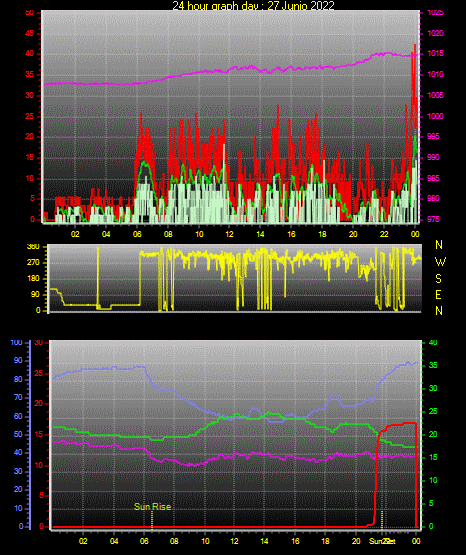Click the green 35 temperature axis label
This screenshot has height=555, width=466.
[x=433, y=366]
